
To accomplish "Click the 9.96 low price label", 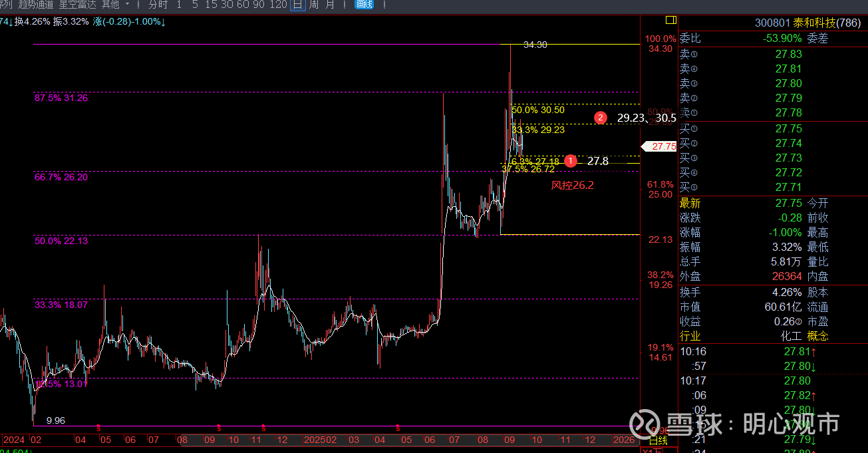I will pos(56,421).
